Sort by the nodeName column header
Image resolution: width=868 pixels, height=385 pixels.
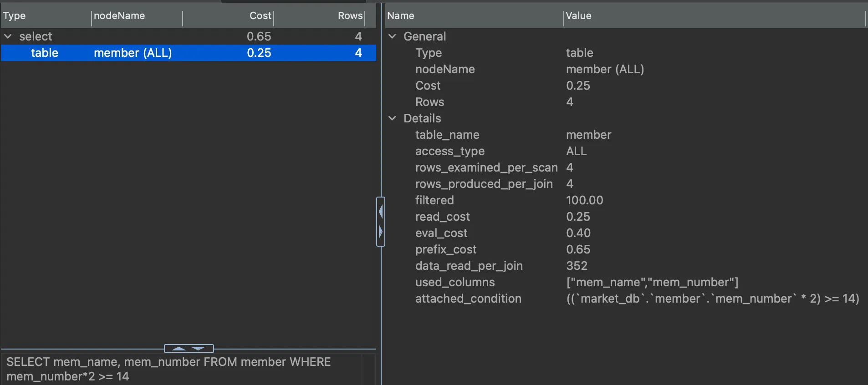pyautogui.click(x=137, y=15)
